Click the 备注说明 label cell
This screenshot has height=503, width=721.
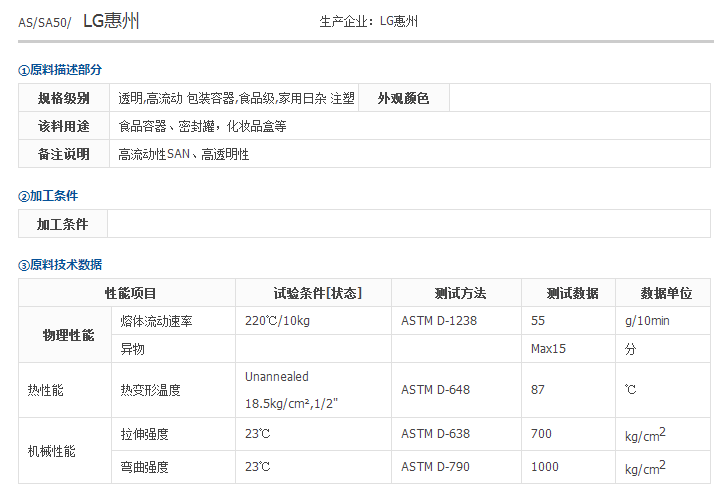[x=64, y=154]
